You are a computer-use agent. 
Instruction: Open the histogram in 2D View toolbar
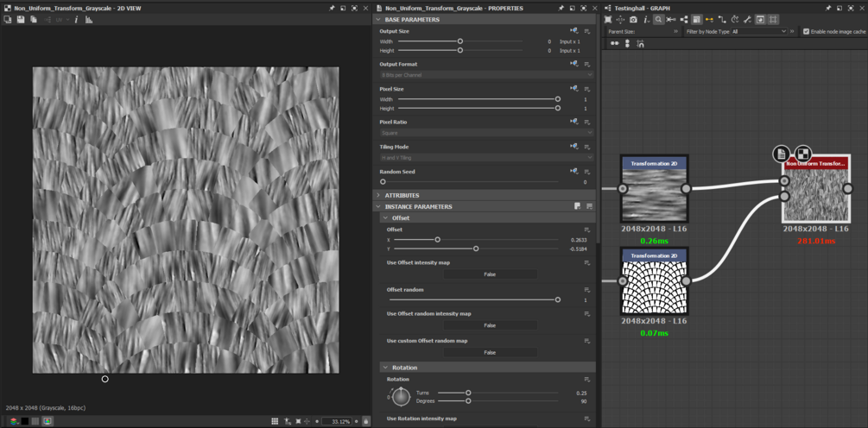pos(89,19)
